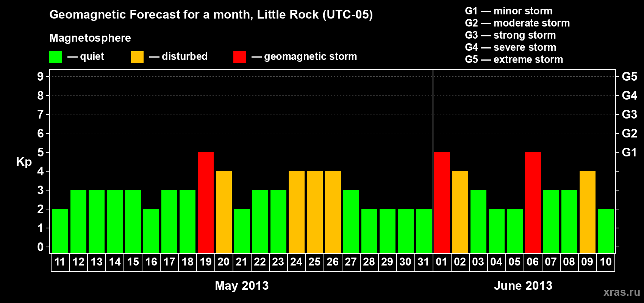Click the 'G1 — minor storm' legend line

(x=509, y=11)
